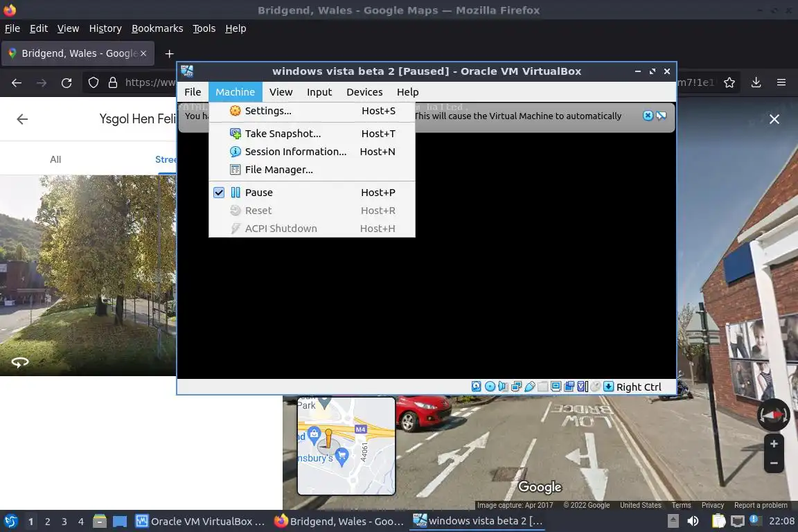Open Firefox History menu

105,28
